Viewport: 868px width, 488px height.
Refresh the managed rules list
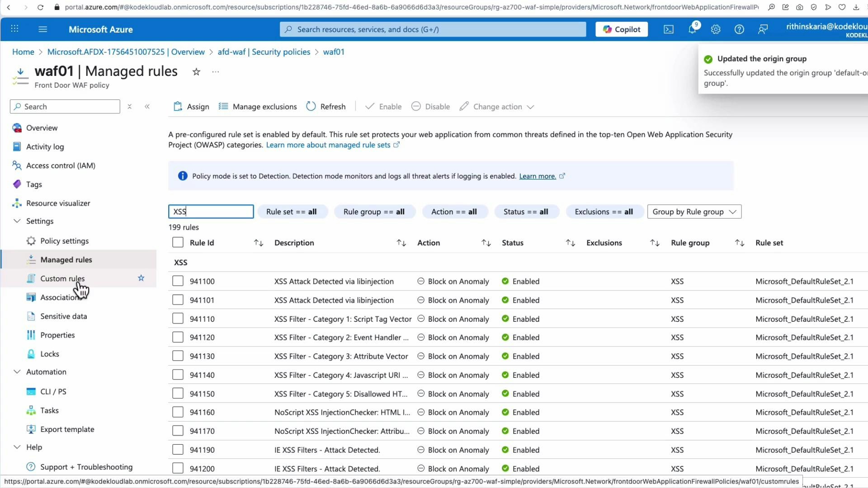click(x=325, y=107)
